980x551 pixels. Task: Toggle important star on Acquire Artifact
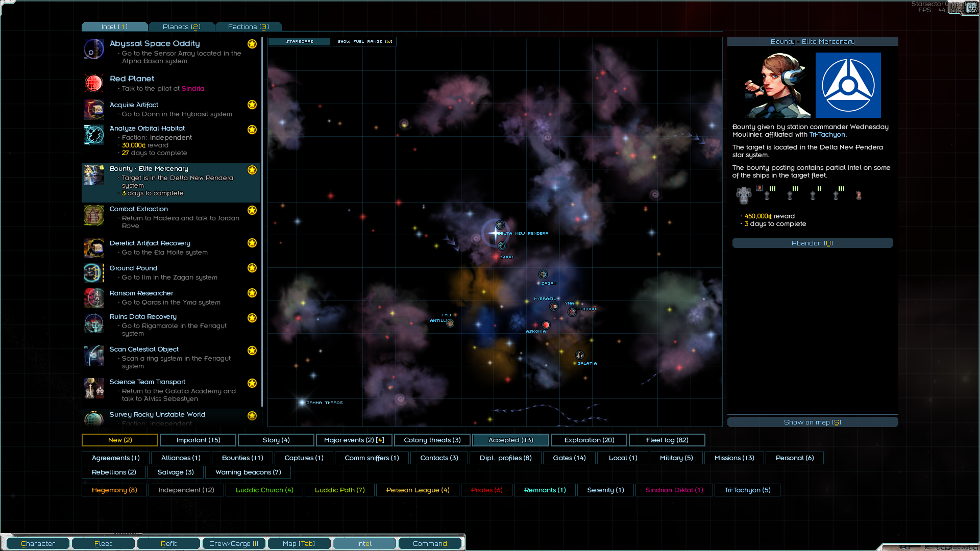pyautogui.click(x=252, y=105)
